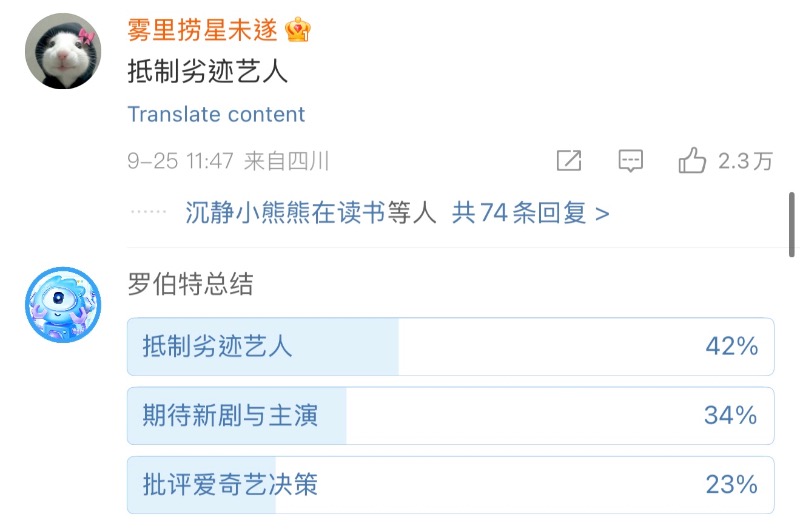Image resolution: width=800 pixels, height=531 pixels.
Task: Click the repost share icon on the comment
Action: coord(569,161)
